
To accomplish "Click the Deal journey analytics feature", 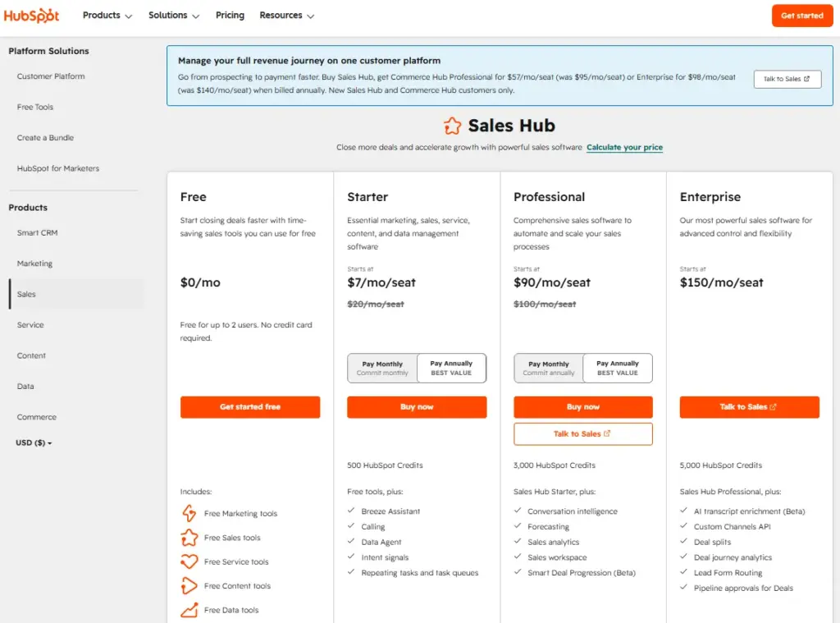I will tap(733, 557).
